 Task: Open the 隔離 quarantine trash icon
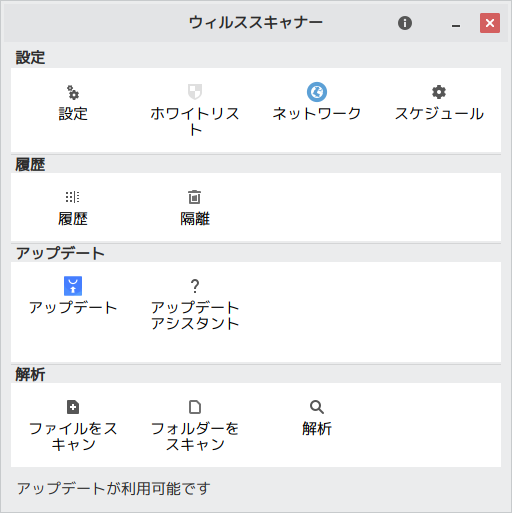(x=195, y=197)
